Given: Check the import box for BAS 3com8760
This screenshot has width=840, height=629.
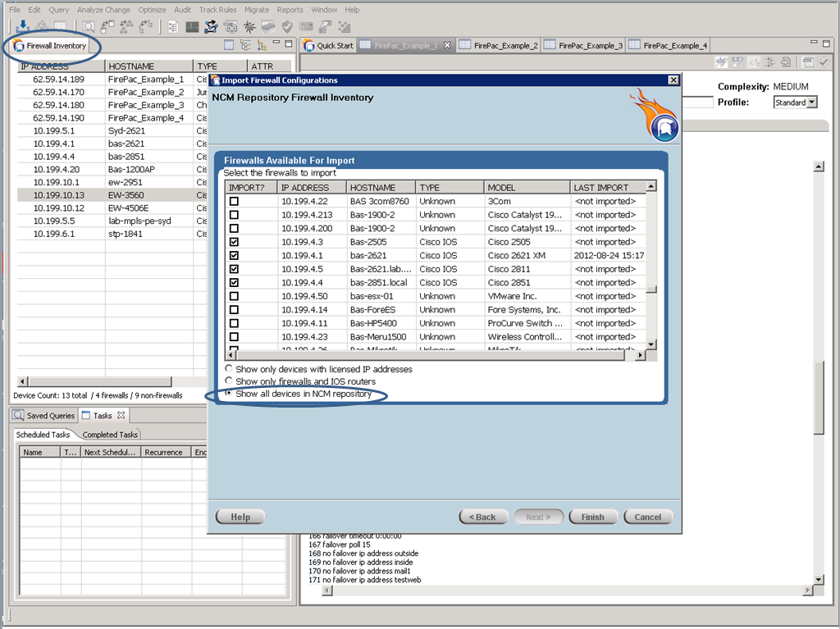Looking at the screenshot, I should [x=234, y=202].
